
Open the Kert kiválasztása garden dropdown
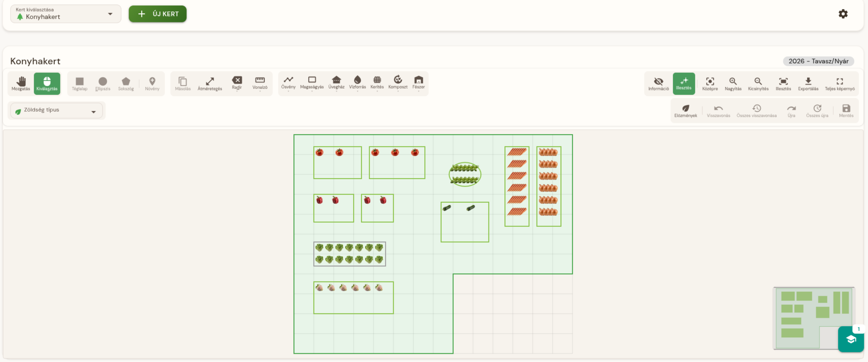point(66,14)
